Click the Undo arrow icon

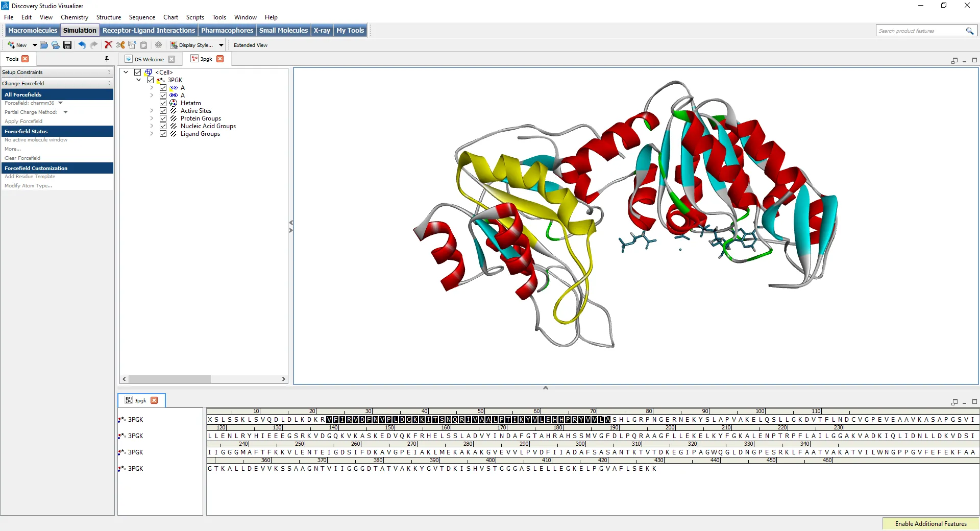click(82, 45)
